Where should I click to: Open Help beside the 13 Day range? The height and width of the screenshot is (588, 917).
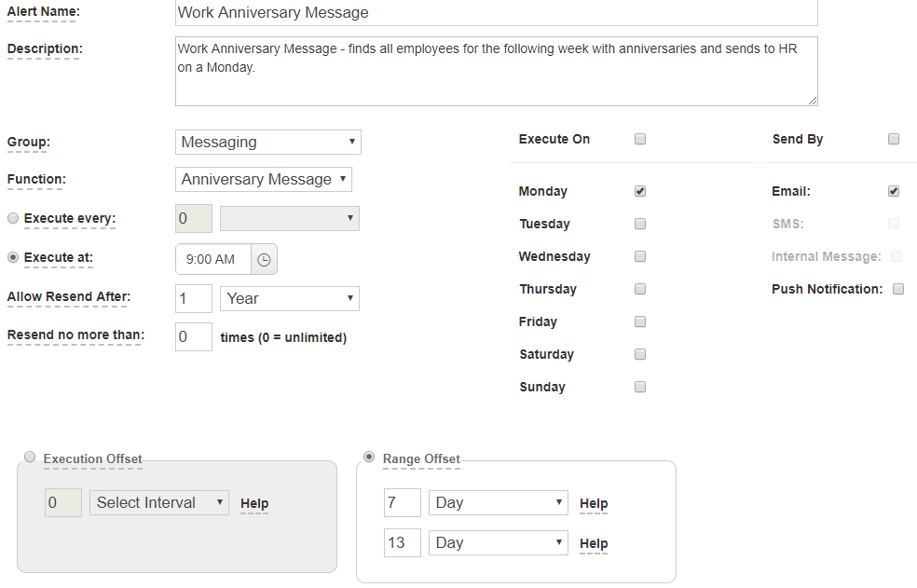[594, 543]
